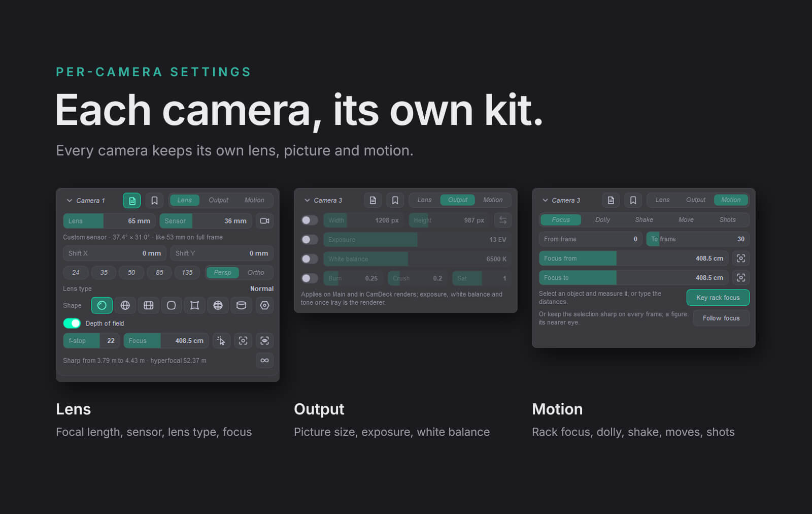Choose the 135 focal length preset
Image resolution: width=812 pixels, height=514 pixels.
[x=187, y=273]
